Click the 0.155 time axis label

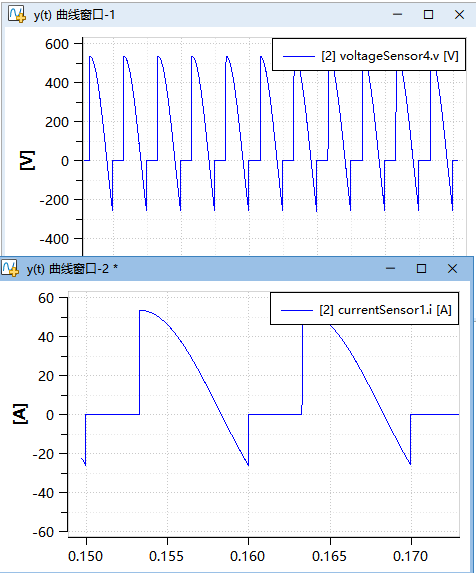click(x=166, y=556)
